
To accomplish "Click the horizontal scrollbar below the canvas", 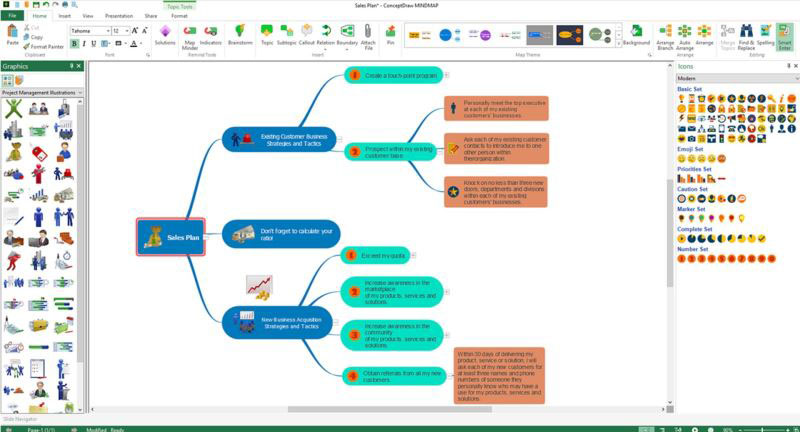I will [x=390, y=409].
